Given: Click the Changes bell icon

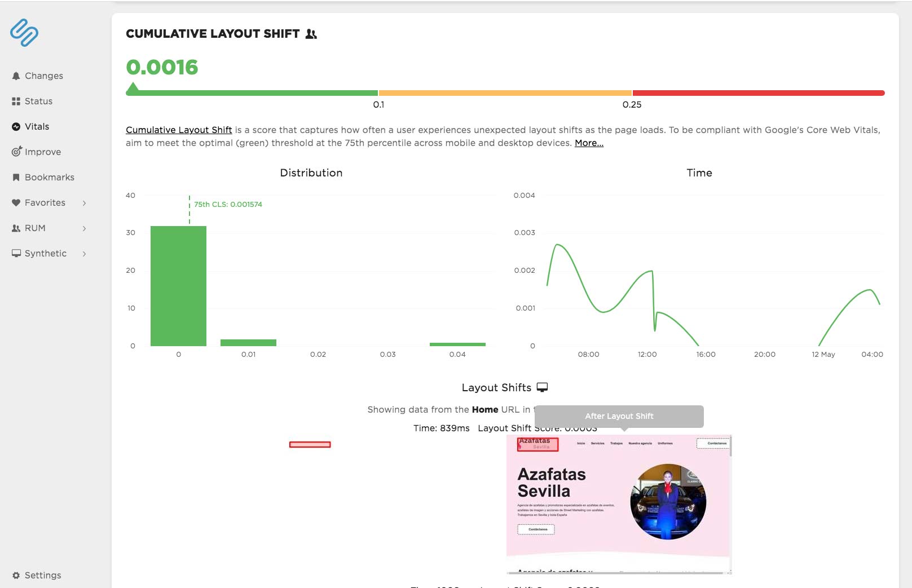Looking at the screenshot, I should click(x=16, y=76).
